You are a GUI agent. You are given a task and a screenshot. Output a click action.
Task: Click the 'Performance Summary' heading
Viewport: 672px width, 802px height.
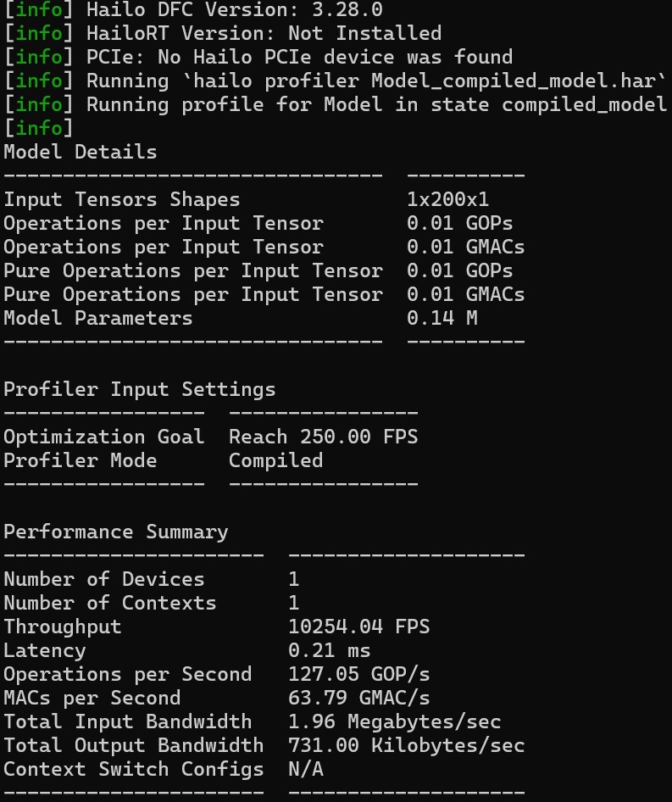pos(116,532)
